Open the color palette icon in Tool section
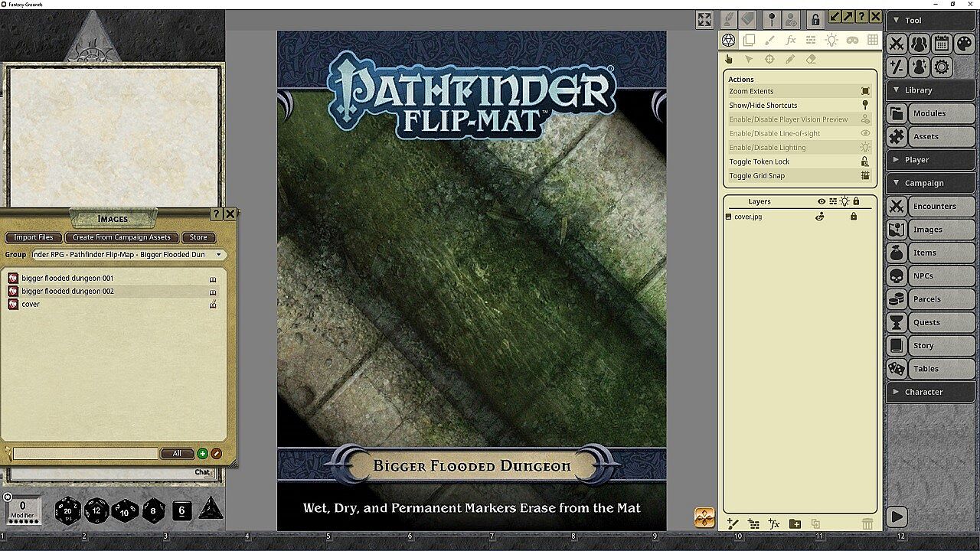 964,44
